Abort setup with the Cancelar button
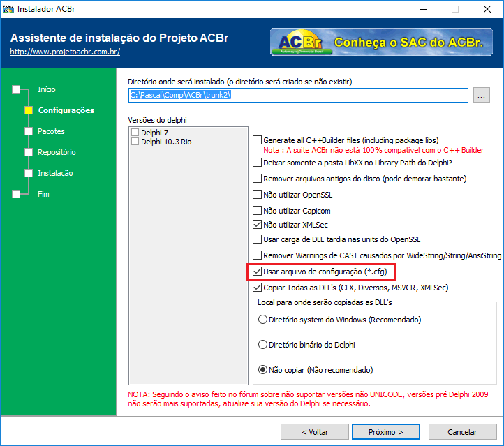The height and width of the screenshot is (446, 504). tap(463, 432)
